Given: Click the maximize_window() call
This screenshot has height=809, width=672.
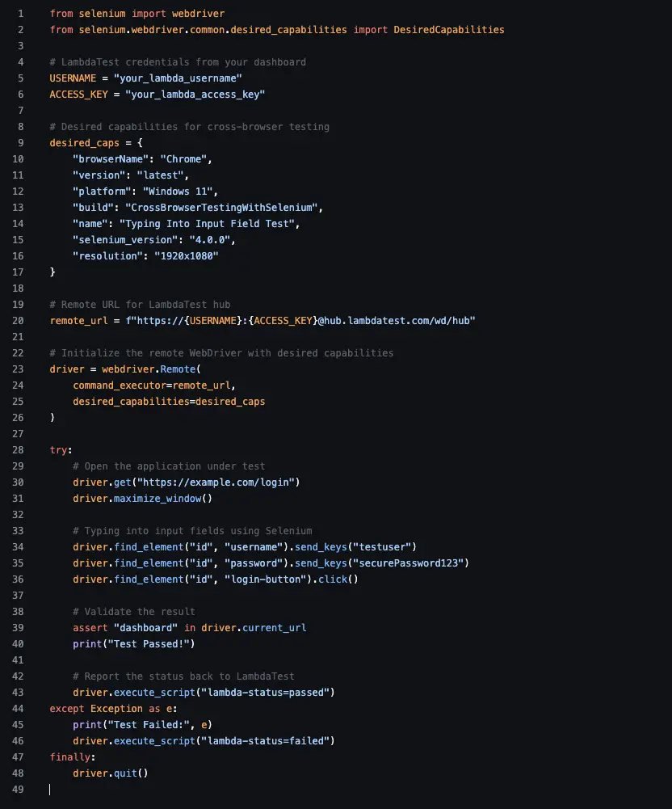Looking at the screenshot, I should tap(162, 499).
